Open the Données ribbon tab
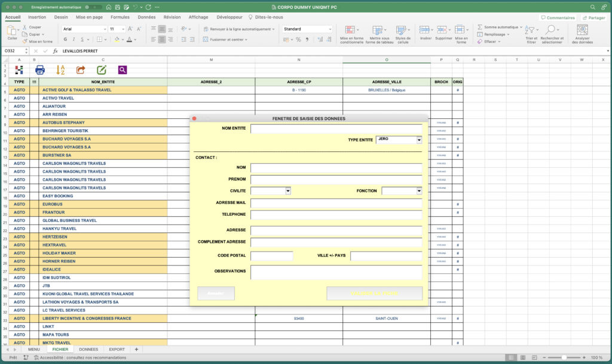 146,17
